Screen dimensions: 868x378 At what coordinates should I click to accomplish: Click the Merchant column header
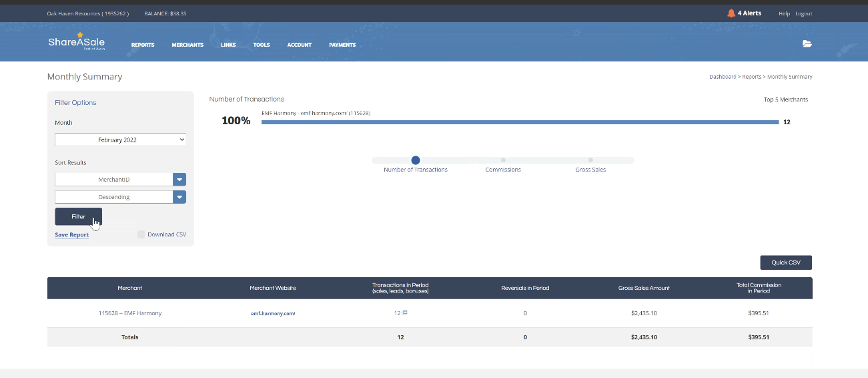click(x=130, y=288)
